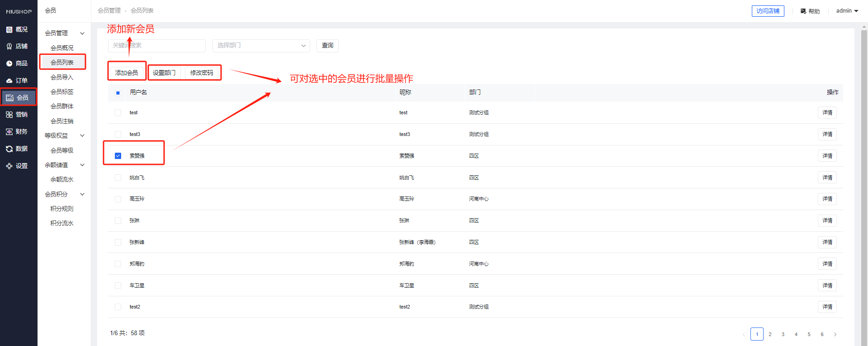868x346 pixels.
Task: Click the 营销 marketing sidebar icon
Action: click(9, 115)
